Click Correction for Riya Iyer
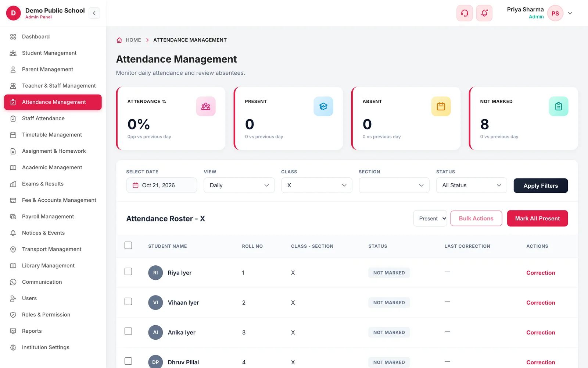 coord(541,273)
